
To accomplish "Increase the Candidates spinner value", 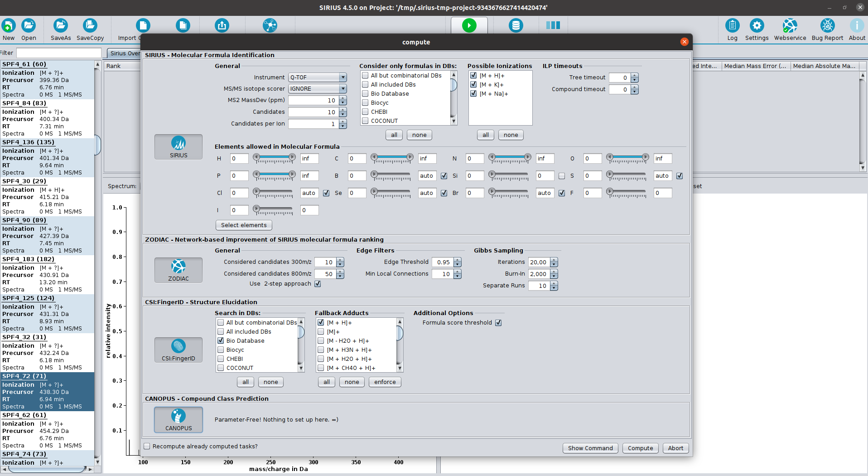I will coord(343,110).
